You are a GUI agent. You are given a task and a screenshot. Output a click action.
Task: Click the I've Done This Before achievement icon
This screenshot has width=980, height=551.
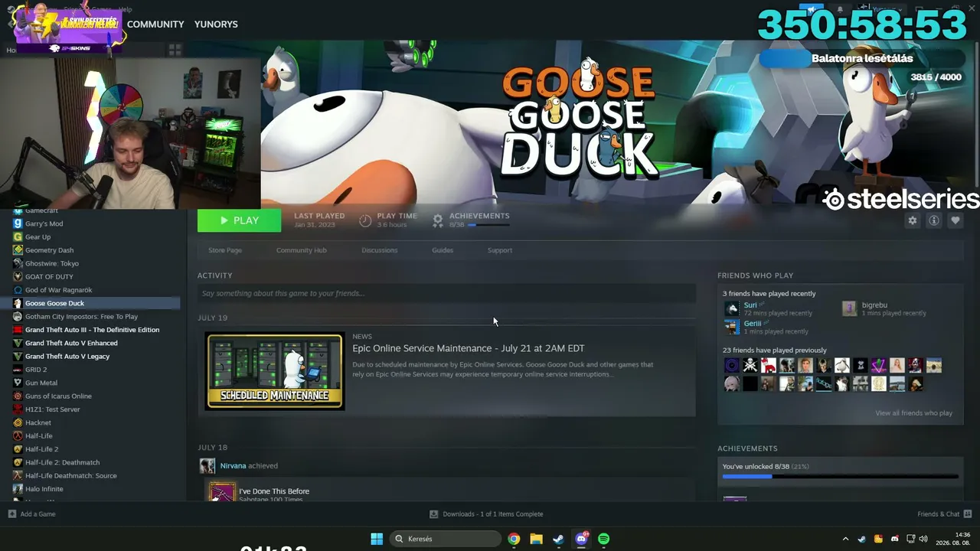222,491
